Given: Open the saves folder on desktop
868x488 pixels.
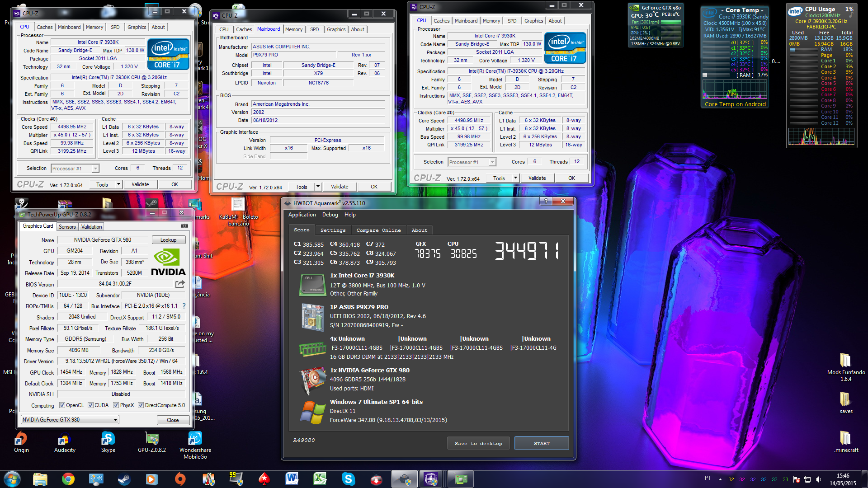Looking at the screenshot, I should click(x=846, y=402).
